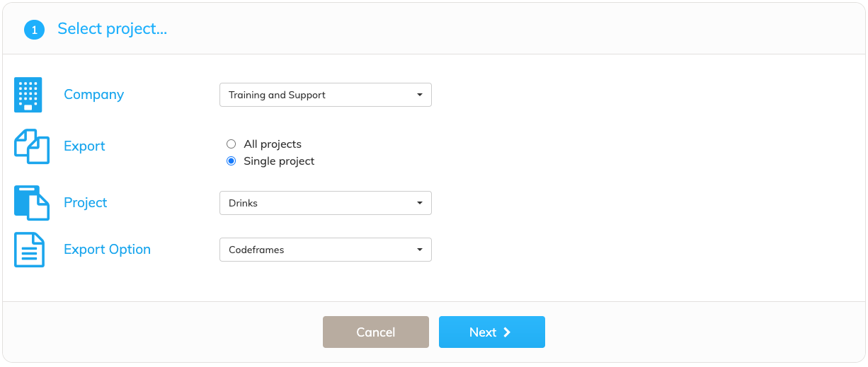This screenshot has height=367, width=868.
Task: Open the Drinks project dropdown
Action: coord(326,203)
